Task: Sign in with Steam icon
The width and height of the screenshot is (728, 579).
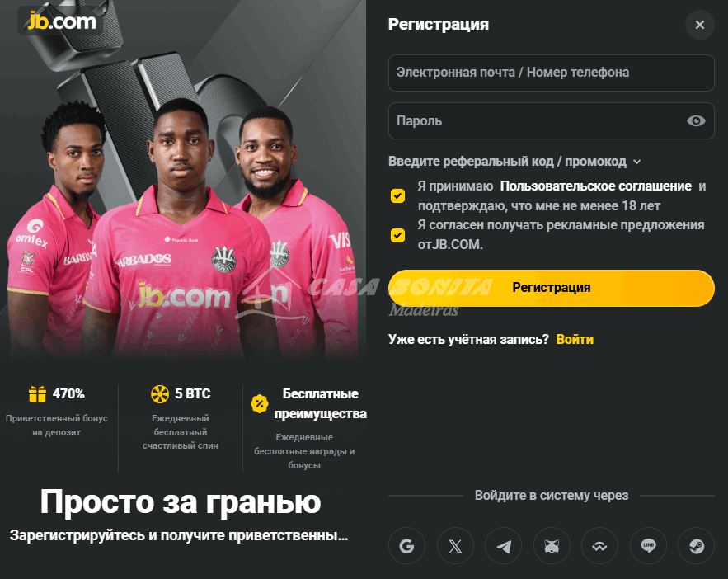Action: click(x=697, y=545)
